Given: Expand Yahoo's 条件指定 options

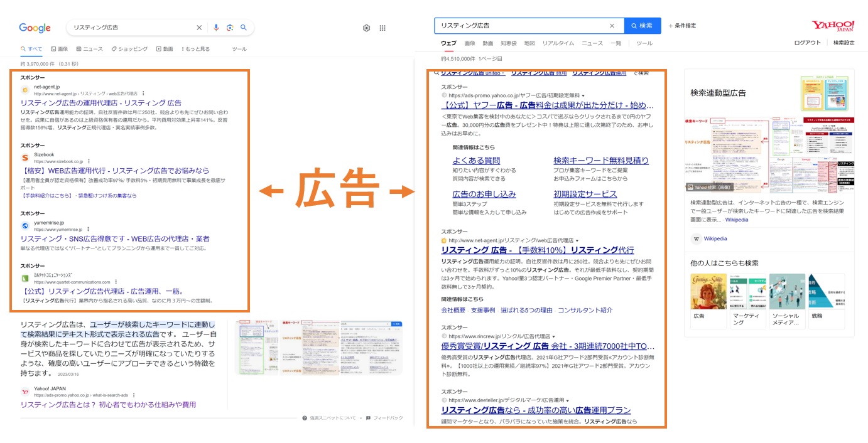Looking at the screenshot, I should coord(682,26).
